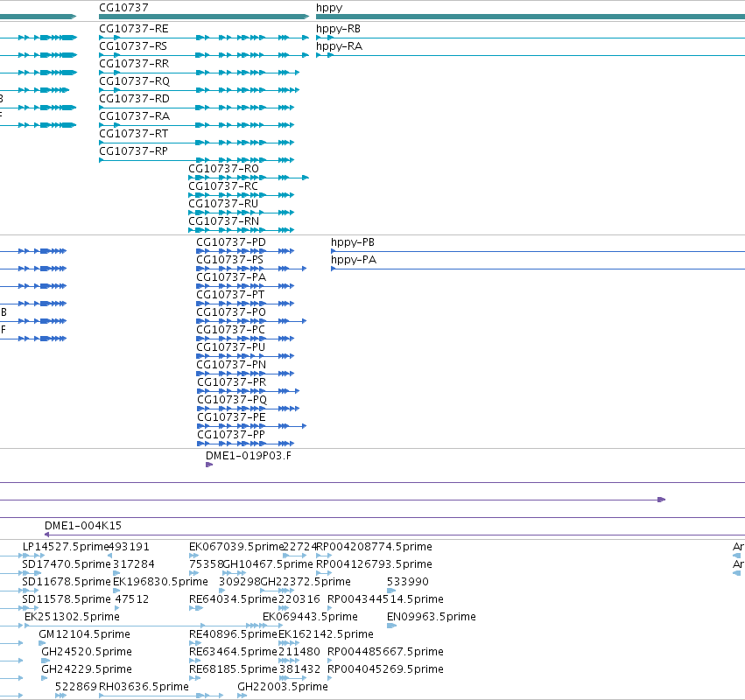Select the CG10737-RA transcript label
This screenshot has height=700, width=745.
134,116
